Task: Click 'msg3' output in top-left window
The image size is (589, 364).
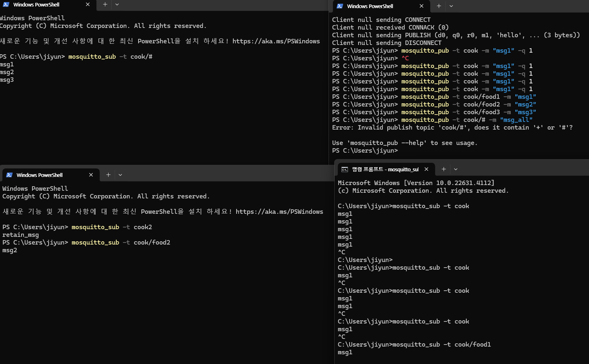Action: tap(7, 80)
